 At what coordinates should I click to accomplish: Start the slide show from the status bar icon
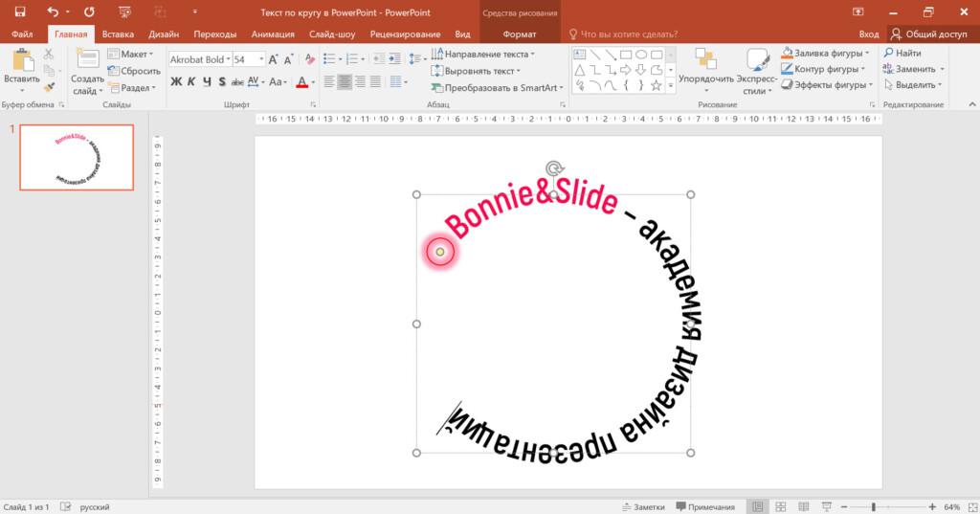click(x=827, y=506)
